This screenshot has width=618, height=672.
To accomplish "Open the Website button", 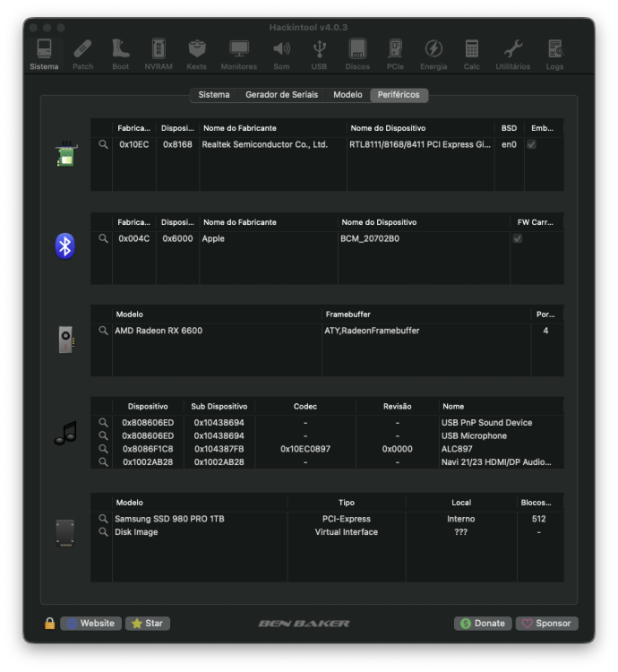I will point(90,623).
